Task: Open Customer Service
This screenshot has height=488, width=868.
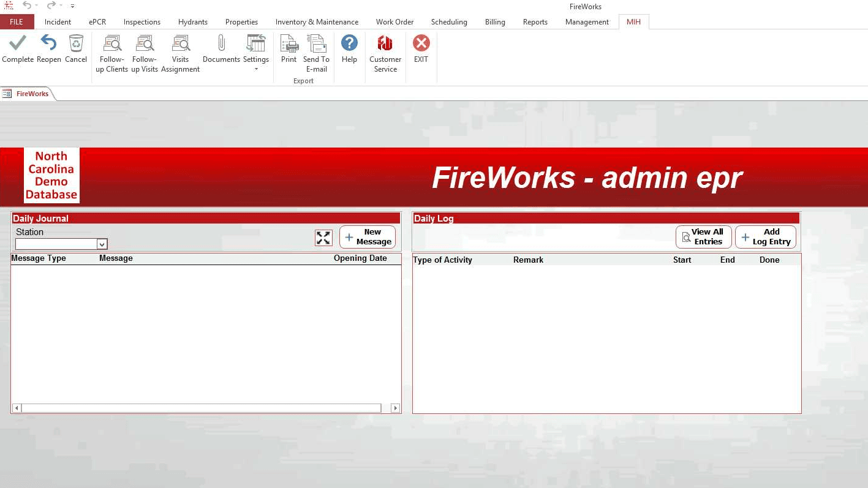Action: point(385,54)
